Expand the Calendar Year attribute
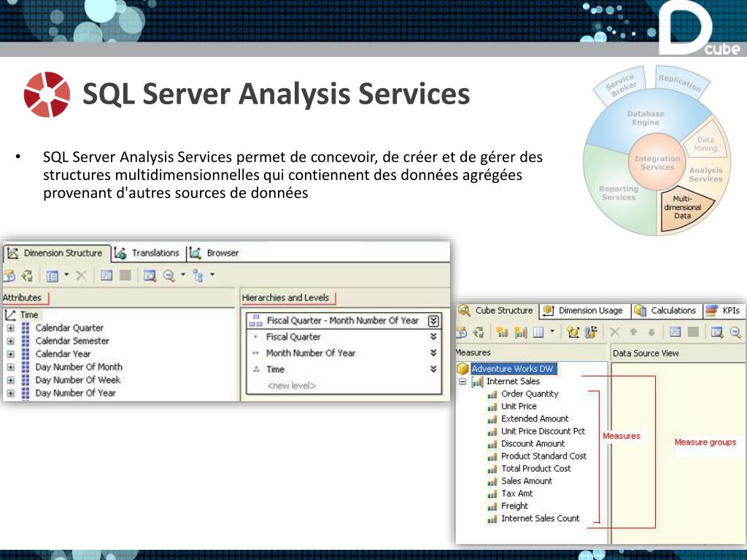This screenshot has height=560, width=747. 10,354
